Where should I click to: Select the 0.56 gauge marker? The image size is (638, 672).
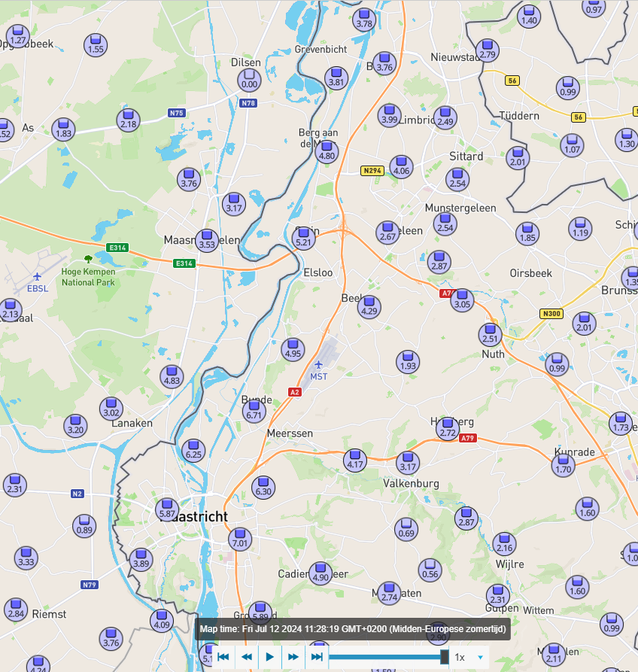click(430, 570)
